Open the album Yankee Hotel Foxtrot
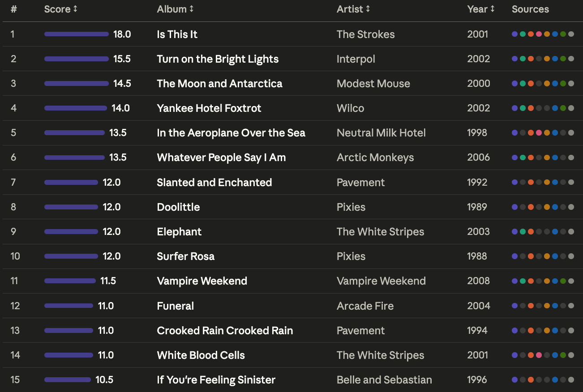The height and width of the screenshot is (392, 583). point(209,108)
